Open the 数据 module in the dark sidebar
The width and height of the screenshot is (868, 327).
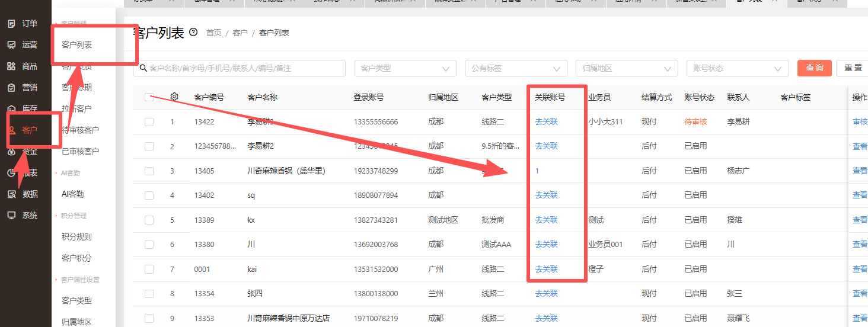[23, 194]
